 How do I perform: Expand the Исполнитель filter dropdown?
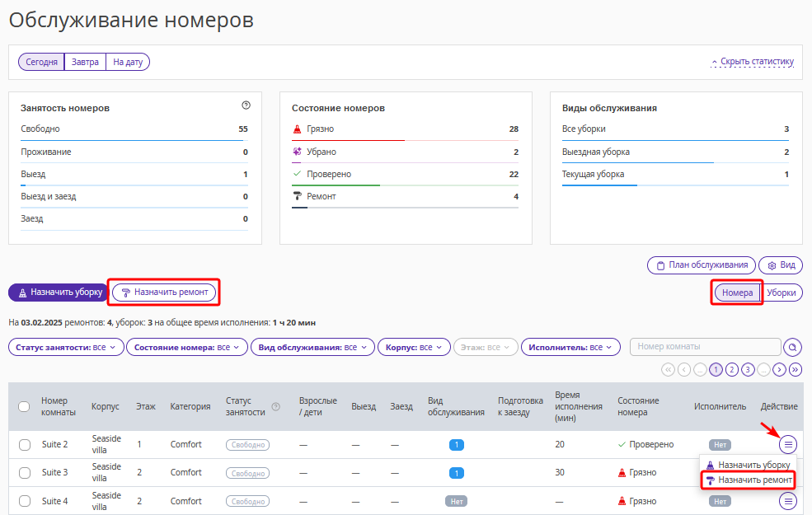click(x=570, y=348)
